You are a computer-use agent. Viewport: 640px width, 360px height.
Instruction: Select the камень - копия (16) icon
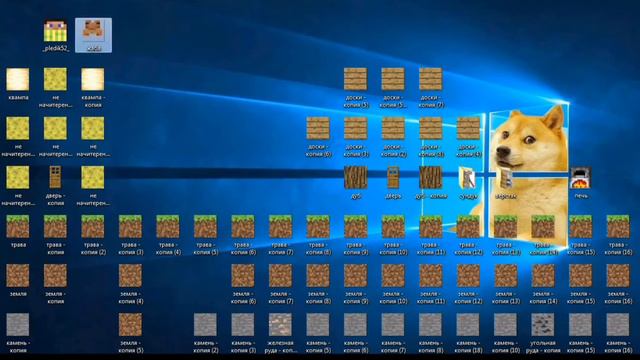pos(618,324)
